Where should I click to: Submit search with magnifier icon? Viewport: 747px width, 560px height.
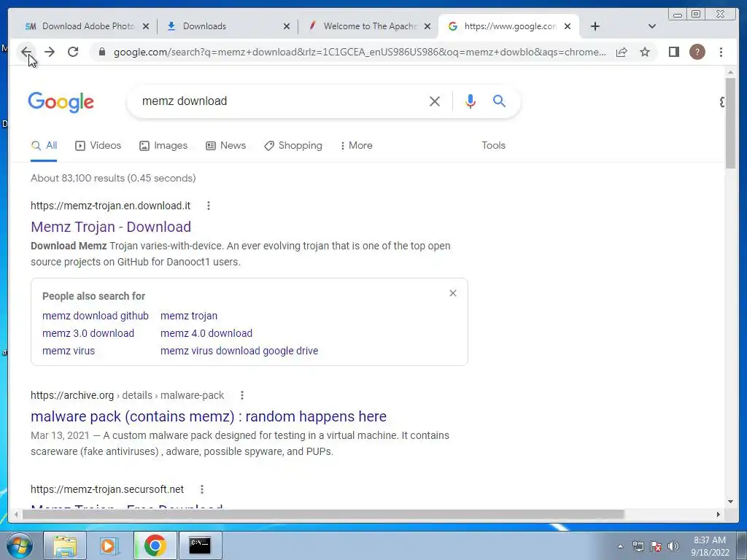(x=499, y=101)
